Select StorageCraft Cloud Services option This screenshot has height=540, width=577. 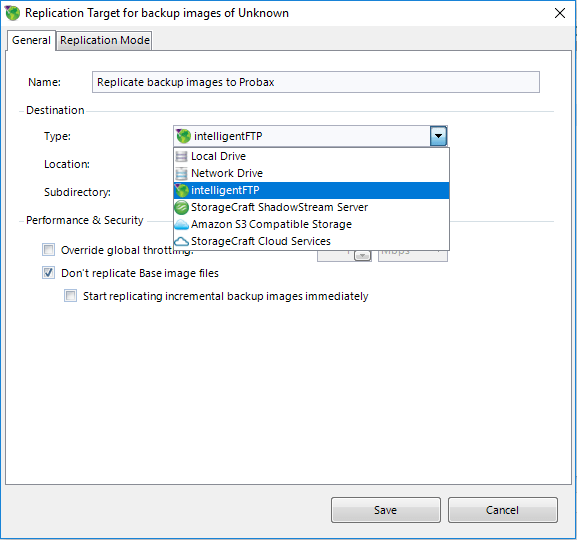point(311,241)
